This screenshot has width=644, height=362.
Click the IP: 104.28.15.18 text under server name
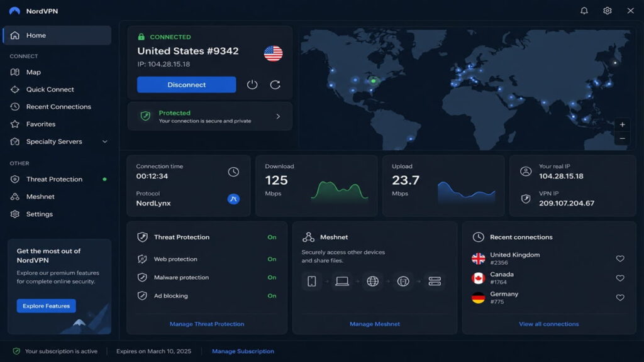[x=164, y=64]
